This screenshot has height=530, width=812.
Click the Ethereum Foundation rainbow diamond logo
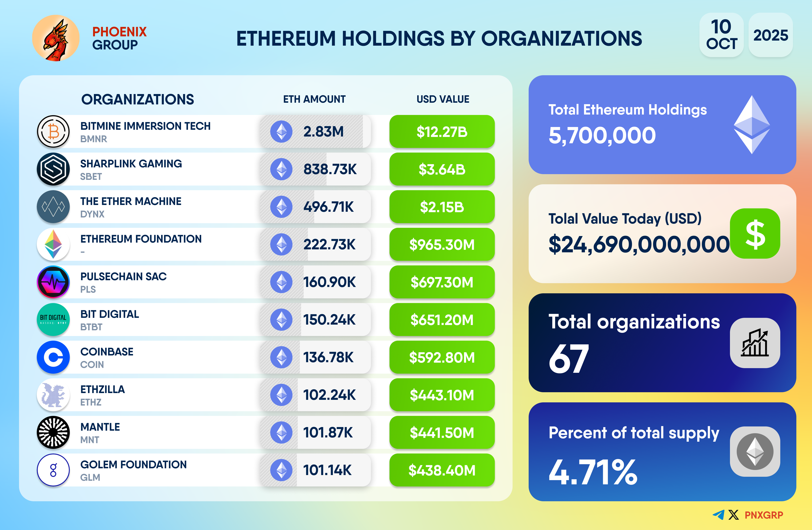(53, 244)
